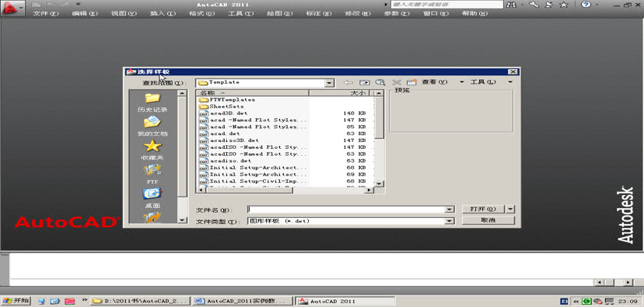Sort files by 大小 column header
644x307 pixels.
[x=339, y=93]
